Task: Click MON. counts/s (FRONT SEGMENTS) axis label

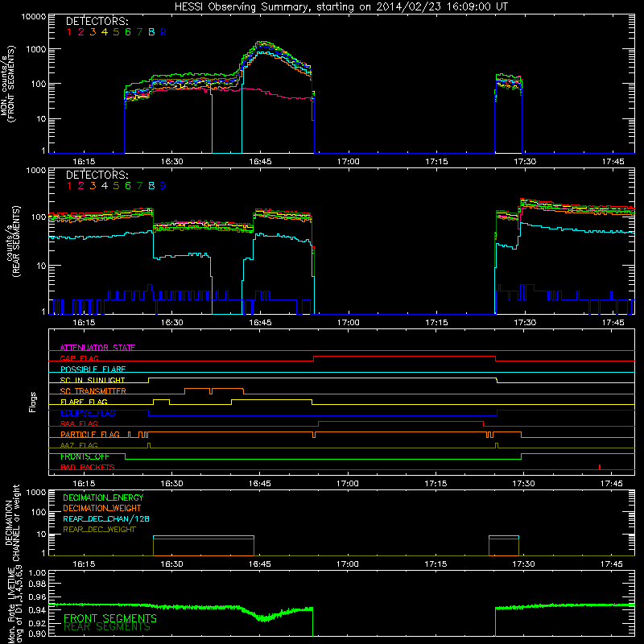Action: coord(7,84)
